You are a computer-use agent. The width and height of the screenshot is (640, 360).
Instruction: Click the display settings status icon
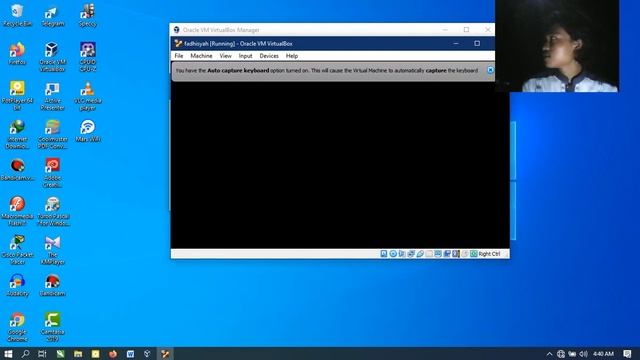click(438, 254)
